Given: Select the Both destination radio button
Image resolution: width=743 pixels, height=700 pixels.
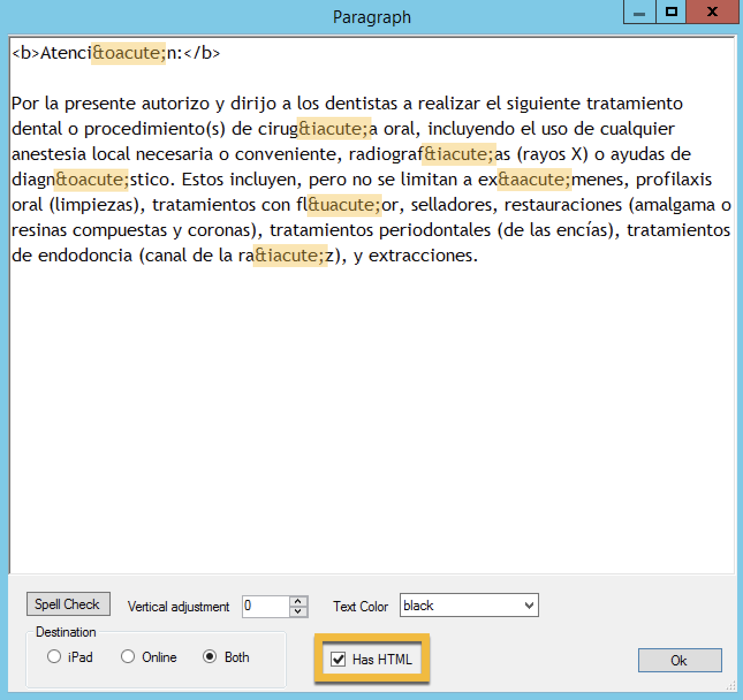Looking at the screenshot, I should 210,657.
